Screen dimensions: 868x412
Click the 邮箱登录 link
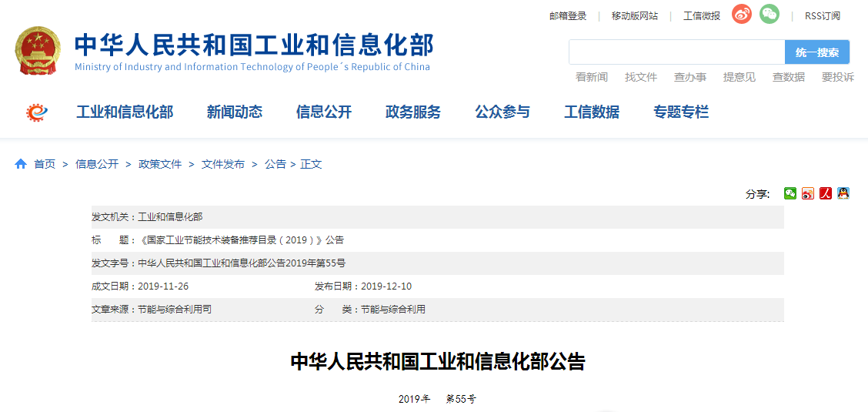pos(568,15)
